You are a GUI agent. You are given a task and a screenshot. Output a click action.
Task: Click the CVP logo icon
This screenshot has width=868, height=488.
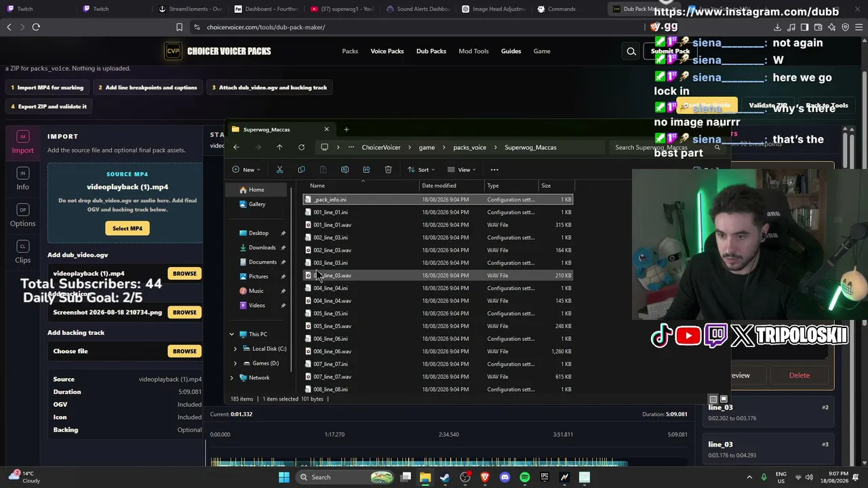[173, 51]
